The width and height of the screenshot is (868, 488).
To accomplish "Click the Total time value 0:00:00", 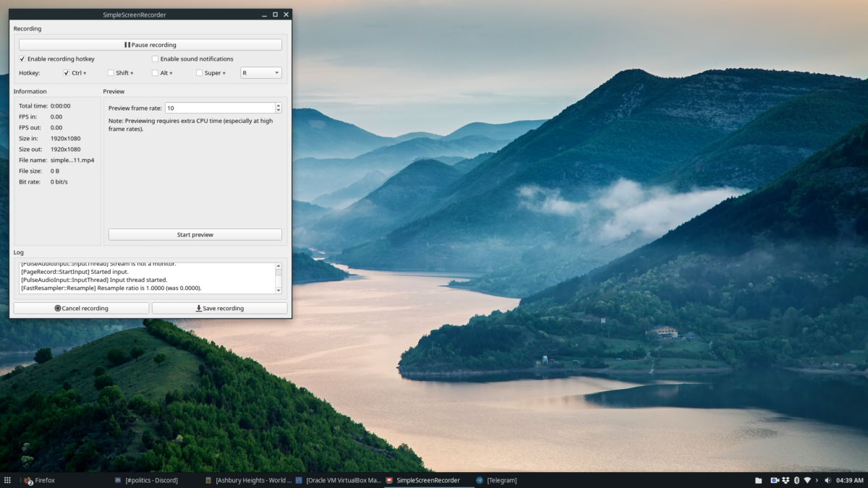I will (x=61, y=106).
